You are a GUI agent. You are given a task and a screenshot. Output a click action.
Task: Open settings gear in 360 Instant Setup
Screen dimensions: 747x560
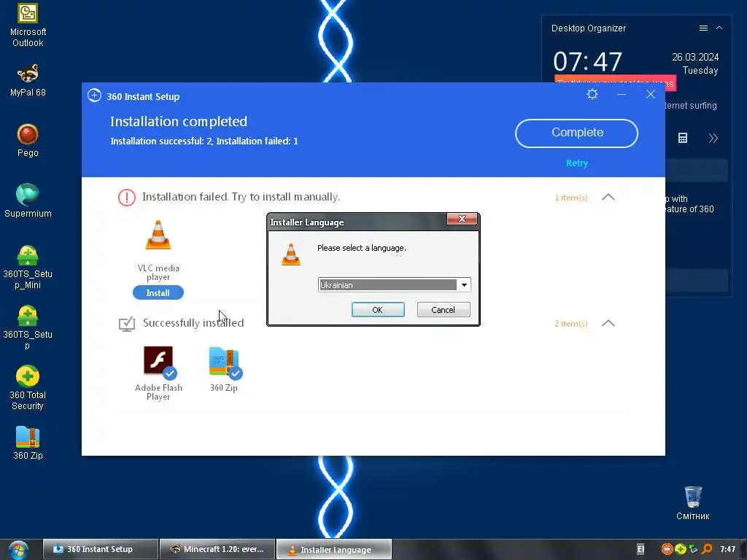click(592, 94)
